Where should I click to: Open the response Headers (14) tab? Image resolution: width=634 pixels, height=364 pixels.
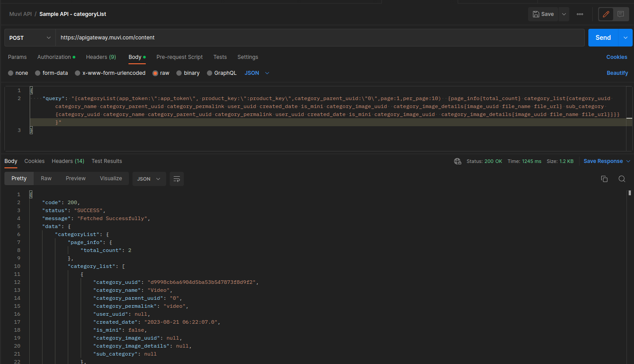coord(68,161)
